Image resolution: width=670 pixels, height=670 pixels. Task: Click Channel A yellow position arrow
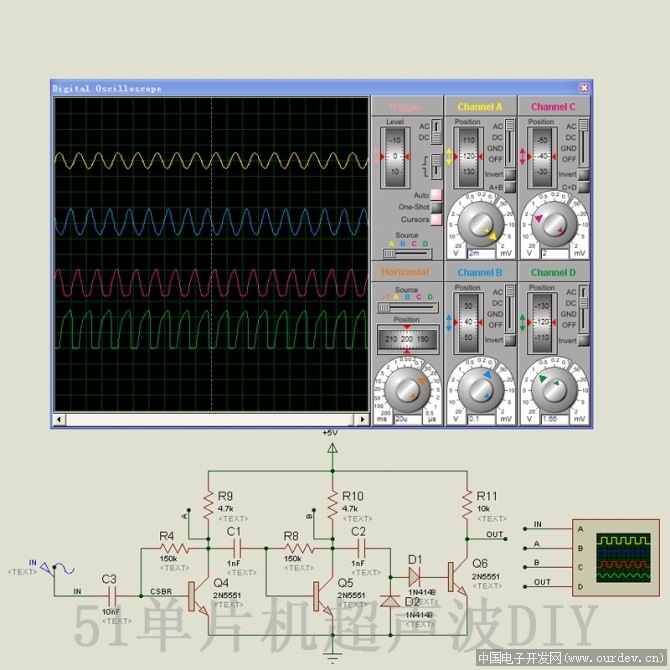click(x=449, y=156)
